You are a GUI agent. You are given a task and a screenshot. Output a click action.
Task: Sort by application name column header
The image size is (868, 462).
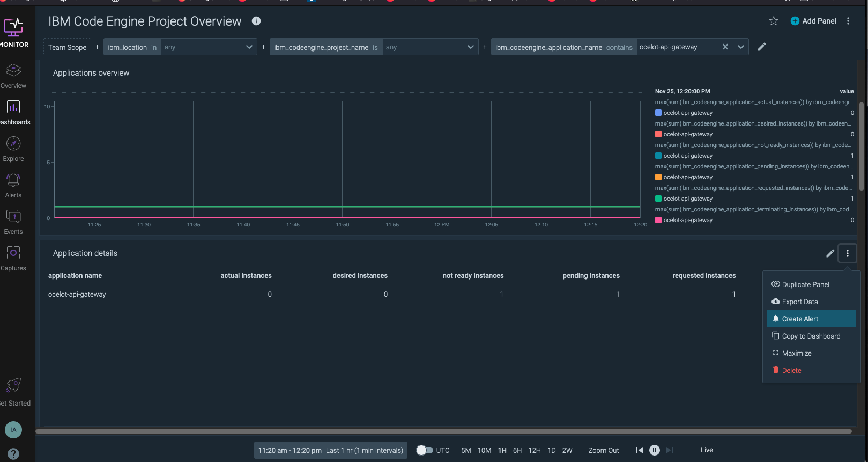(75, 275)
